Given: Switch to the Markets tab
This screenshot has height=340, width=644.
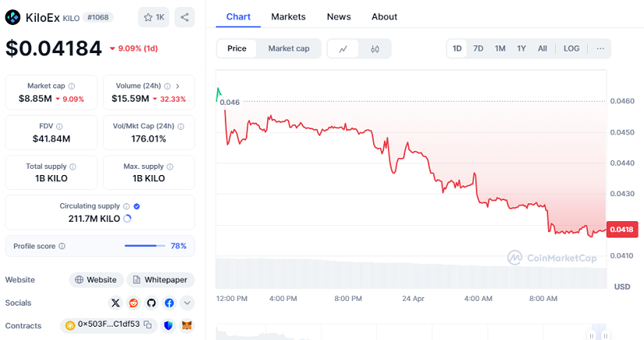Looking at the screenshot, I should (288, 16).
